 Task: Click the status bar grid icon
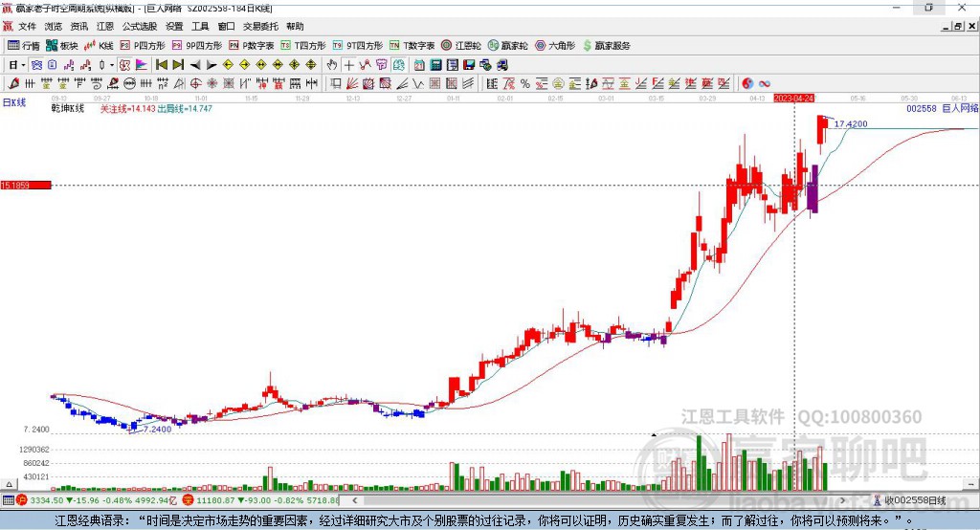[8, 500]
